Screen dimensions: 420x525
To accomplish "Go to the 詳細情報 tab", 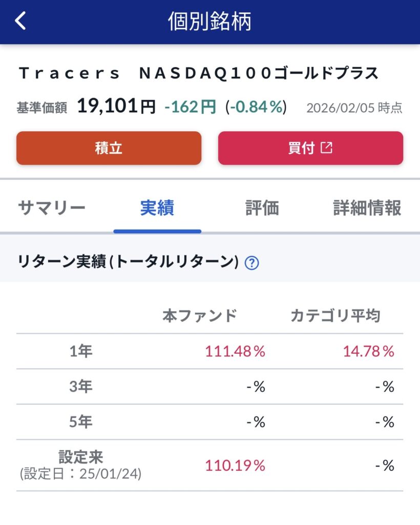I will click(367, 208).
